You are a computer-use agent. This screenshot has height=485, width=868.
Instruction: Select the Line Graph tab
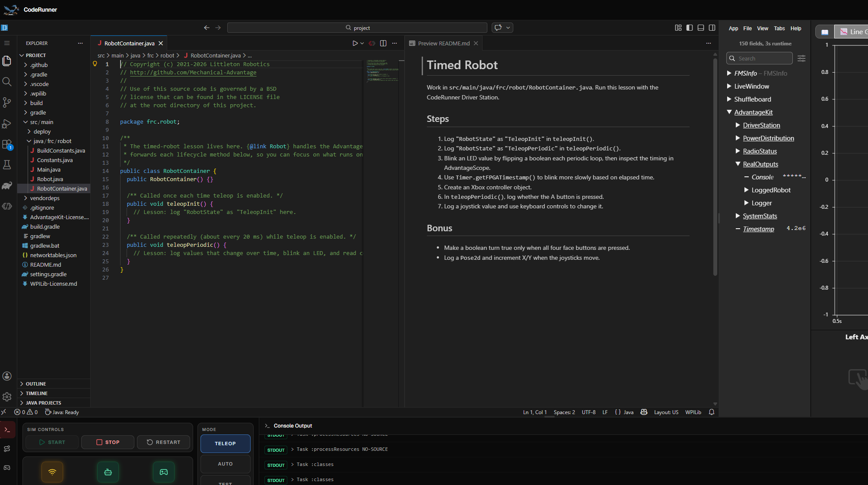[852, 32]
